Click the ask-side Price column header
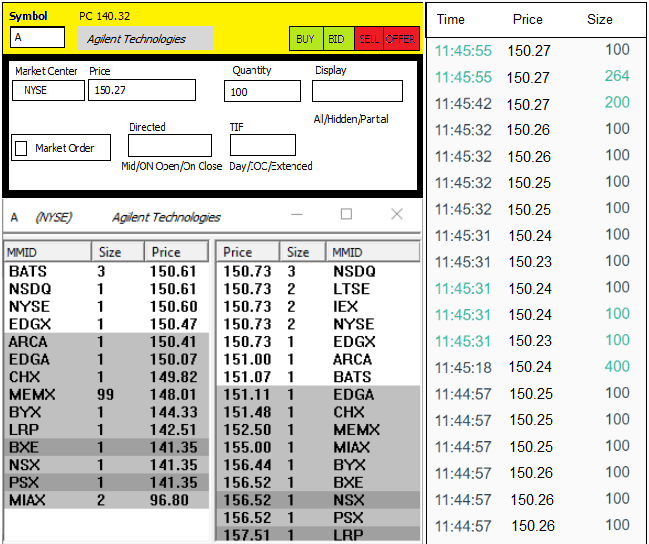The width and height of the screenshot is (649, 544). click(248, 252)
